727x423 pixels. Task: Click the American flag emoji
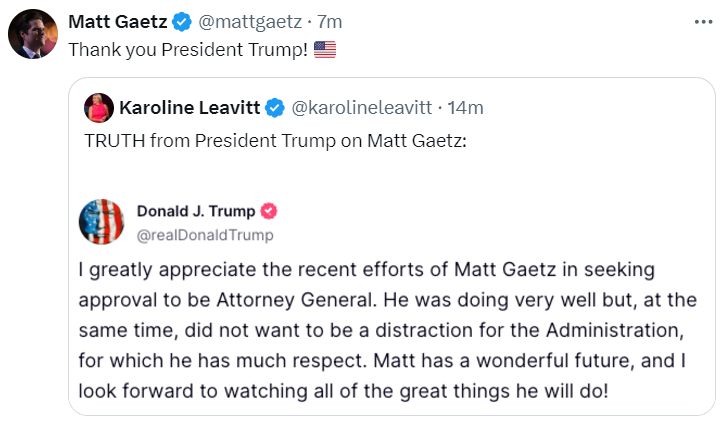point(325,49)
